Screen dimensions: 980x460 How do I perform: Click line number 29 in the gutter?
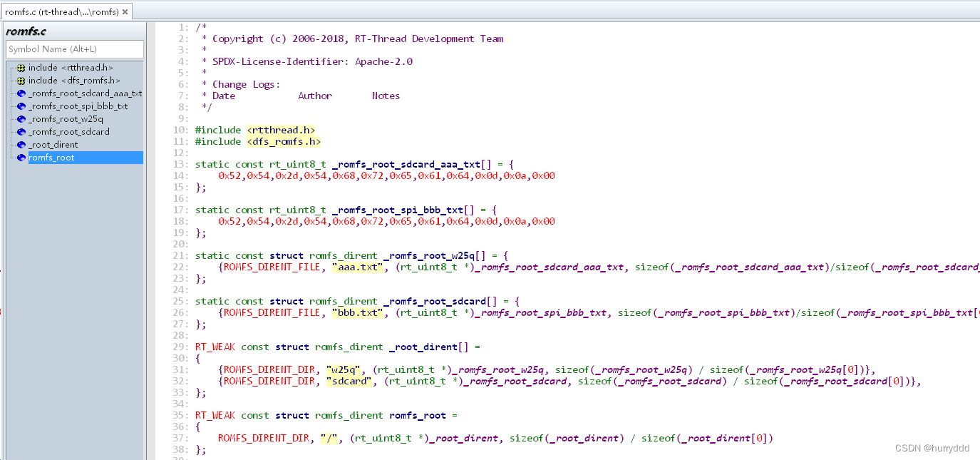tap(180, 347)
